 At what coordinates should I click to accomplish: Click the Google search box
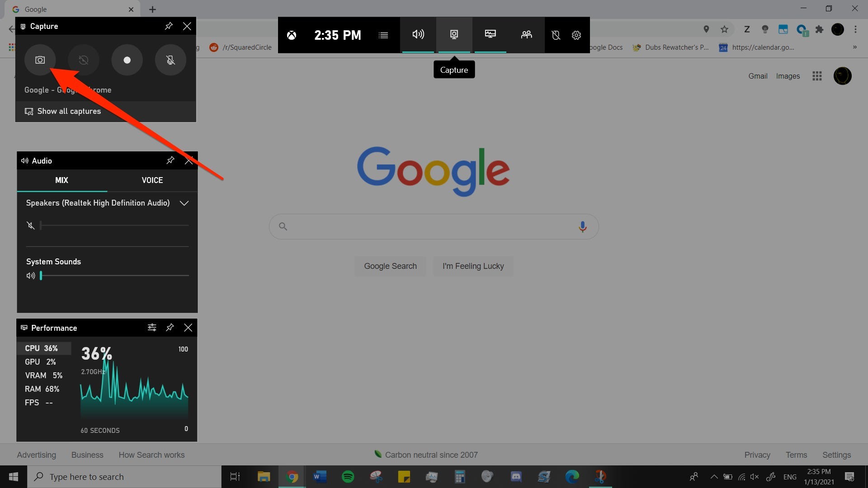click(434, 226)
